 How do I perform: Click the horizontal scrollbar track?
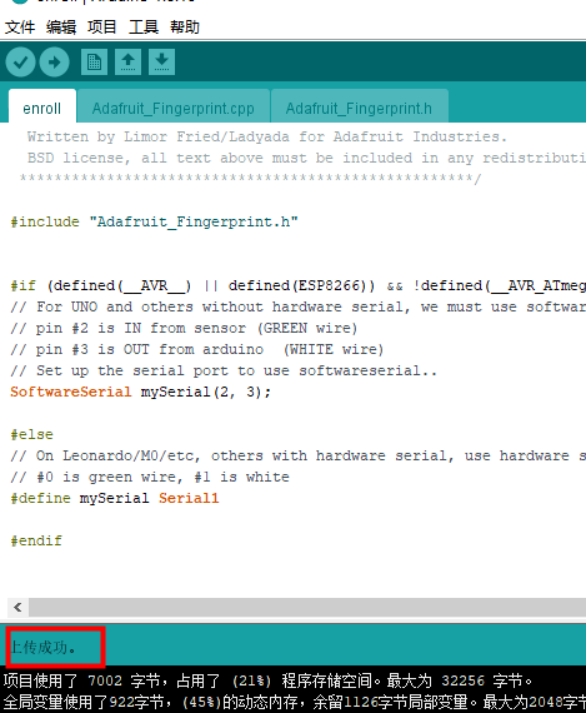point(307,607)
